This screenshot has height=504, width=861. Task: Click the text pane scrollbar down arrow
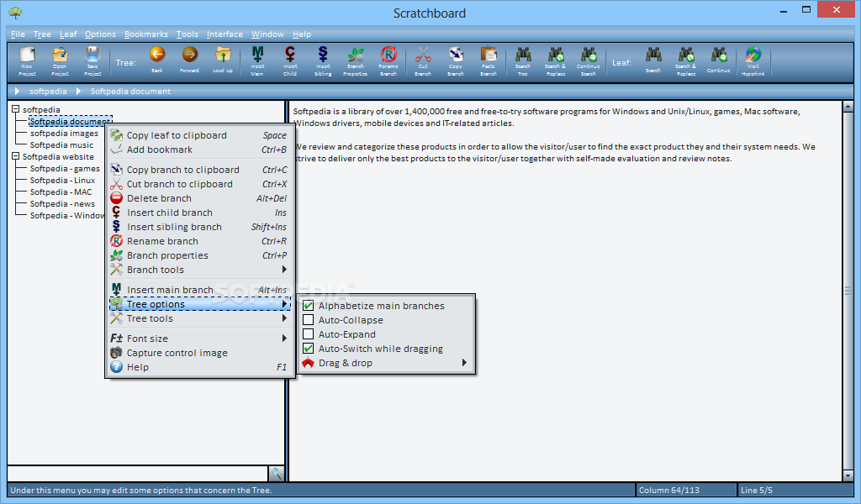click(848, 476)
